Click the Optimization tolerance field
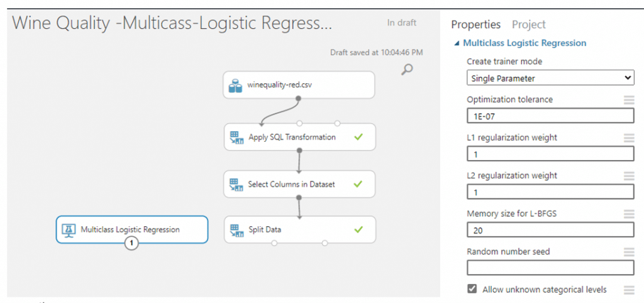 point(550,116)
